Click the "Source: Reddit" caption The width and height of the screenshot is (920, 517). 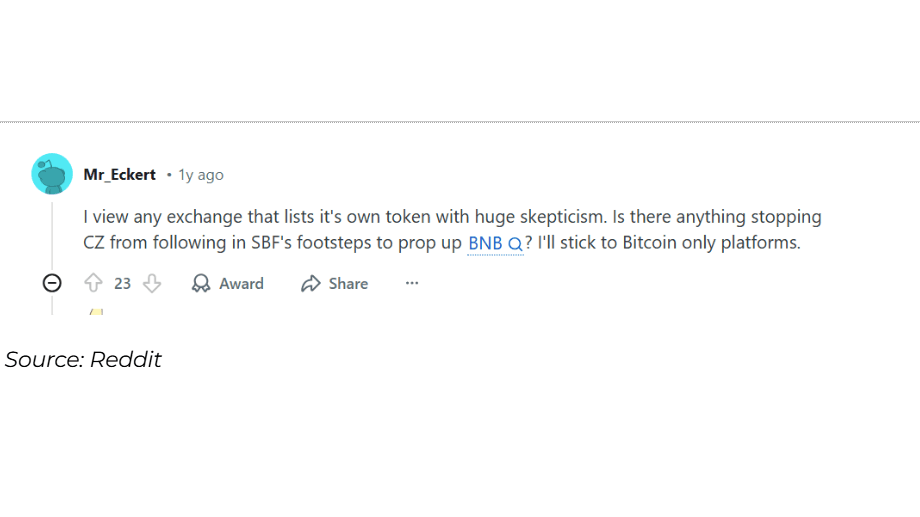click(x=83, y=360)
